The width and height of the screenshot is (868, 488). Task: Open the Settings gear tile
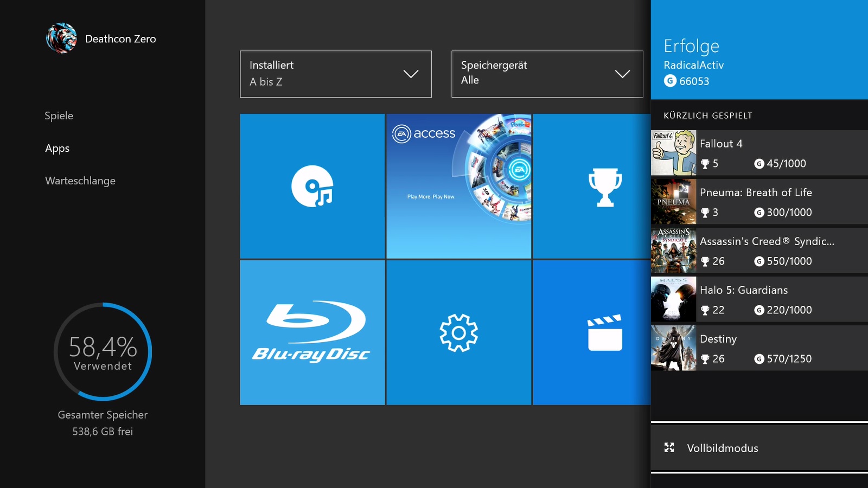[459, 332]
